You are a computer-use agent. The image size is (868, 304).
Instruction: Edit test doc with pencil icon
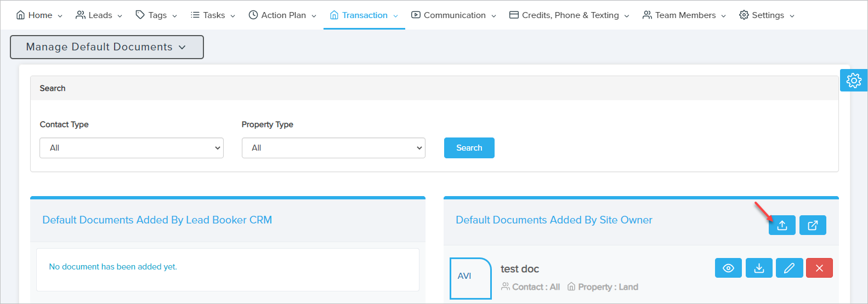coord(789,268)
